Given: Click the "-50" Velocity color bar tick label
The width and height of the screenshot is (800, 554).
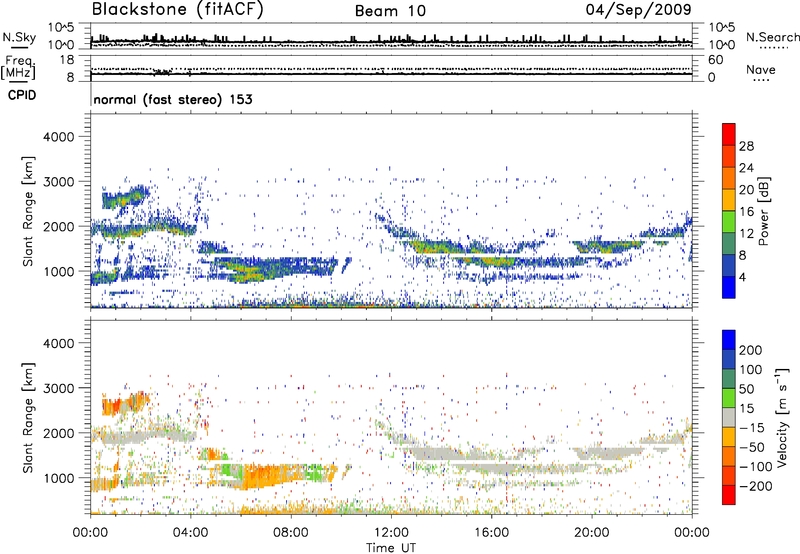Looking at the screenshot, I should [752, 447].
